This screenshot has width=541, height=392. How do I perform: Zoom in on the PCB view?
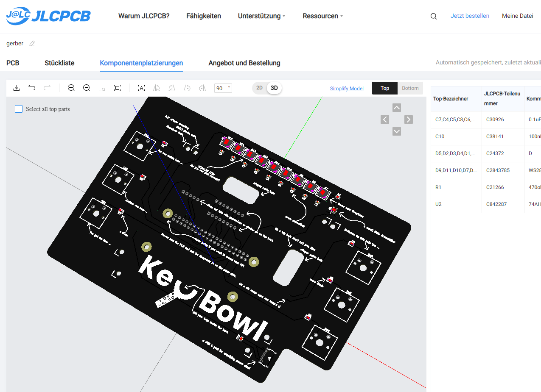(71, 88)
